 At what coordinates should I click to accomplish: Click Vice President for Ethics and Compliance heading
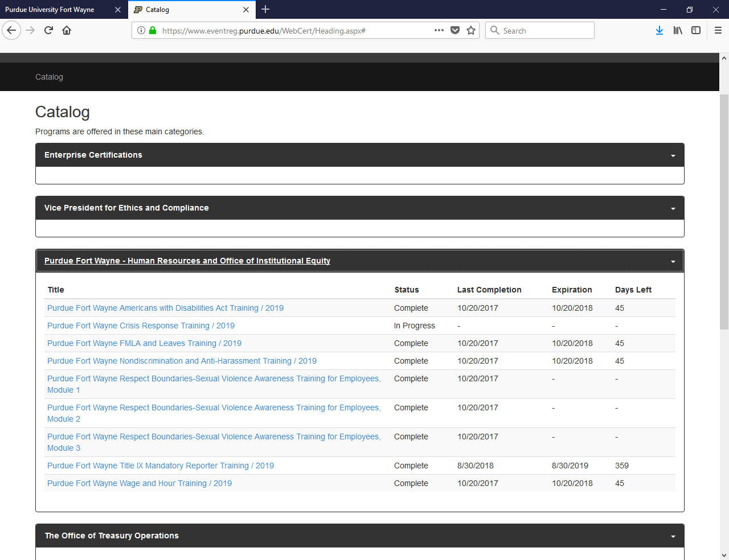click(126, 208)
